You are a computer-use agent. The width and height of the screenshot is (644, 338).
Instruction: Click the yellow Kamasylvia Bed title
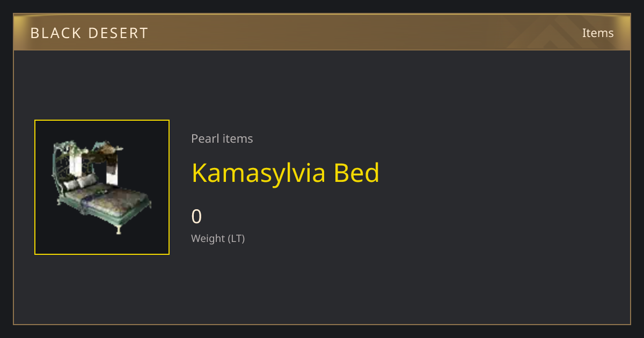pyautogui.click(x=286, y=173)
